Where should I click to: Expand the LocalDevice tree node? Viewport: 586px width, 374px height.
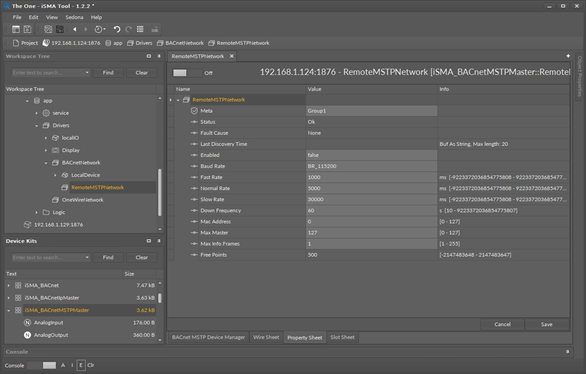pos(55,175)
